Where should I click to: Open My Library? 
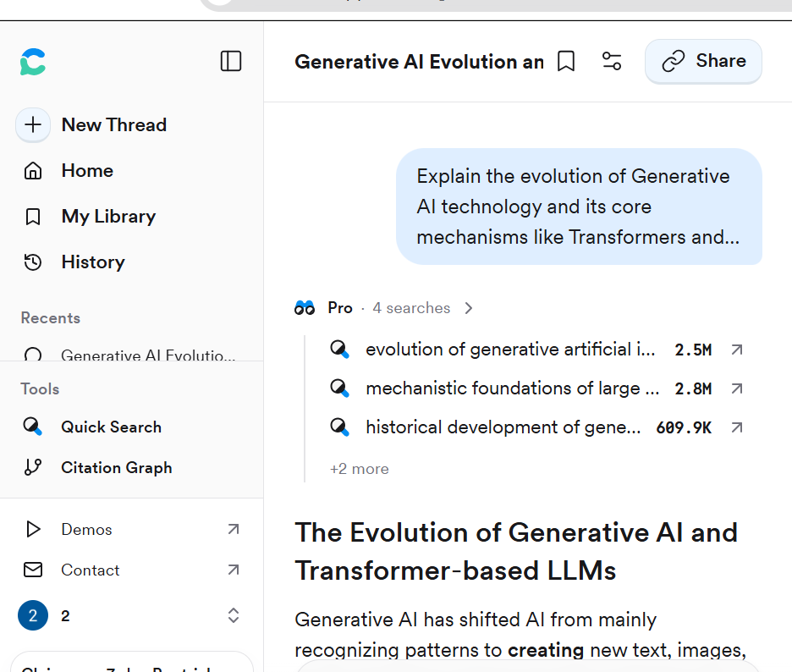point(107,217)
